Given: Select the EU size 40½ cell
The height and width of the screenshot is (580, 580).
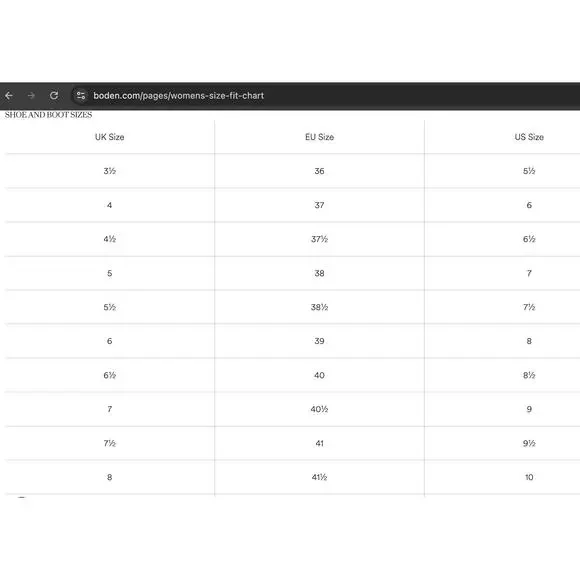Looking at the screenshot, I should click(x=320, y=409).
